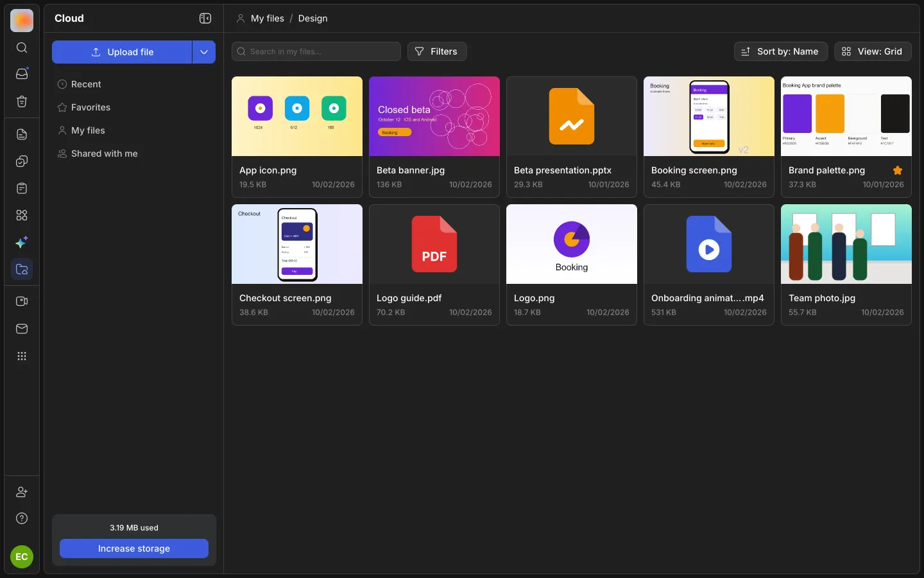
Task: Open the video camera meetings icon
Action: [x=22, y=301]
